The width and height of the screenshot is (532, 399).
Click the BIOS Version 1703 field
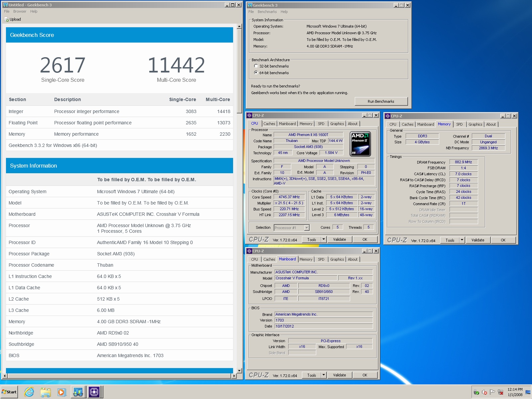(324, 321)
